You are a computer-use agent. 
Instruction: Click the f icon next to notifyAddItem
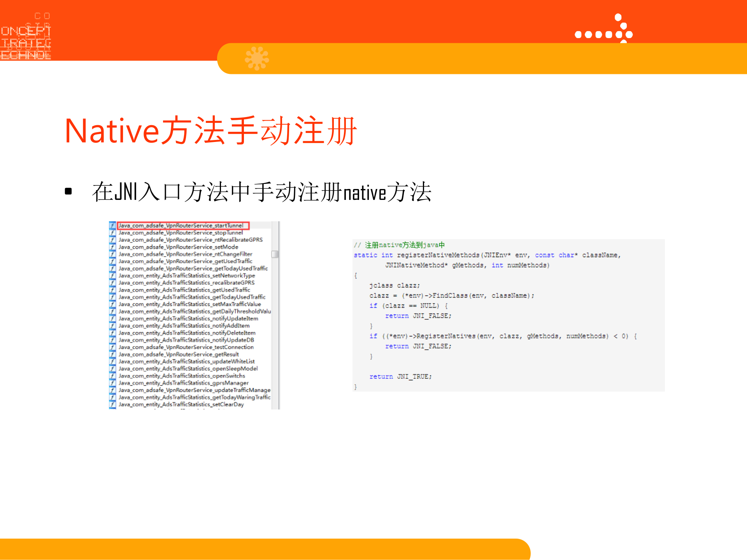pyautogui.click(x=112, y=325)
